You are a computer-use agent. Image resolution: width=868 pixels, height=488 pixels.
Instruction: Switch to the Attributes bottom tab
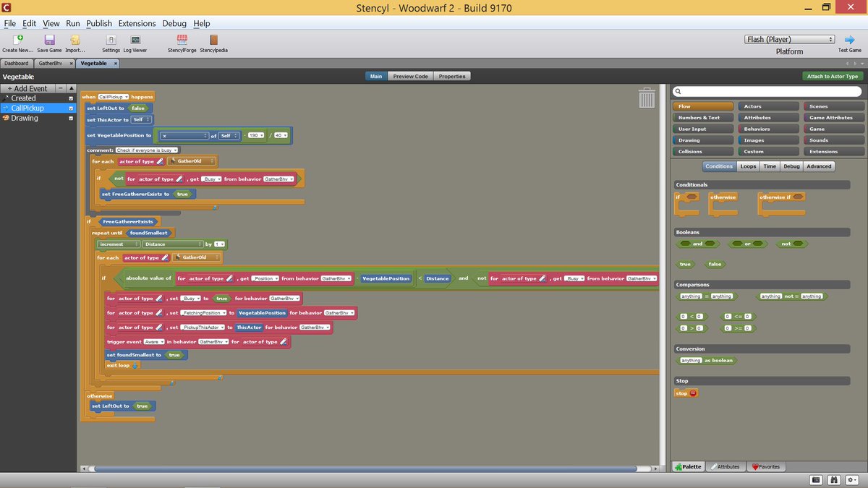[725, 467]
